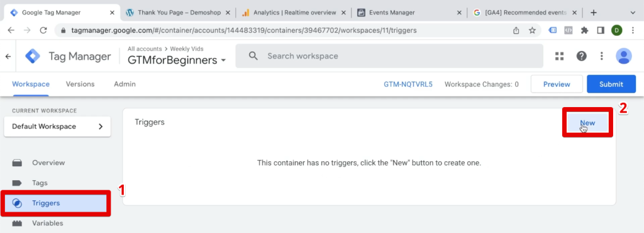This screenshot has width=644, height=233.
Task: Click the Triggers circle icon in sidebar
Action: point(17,203)
